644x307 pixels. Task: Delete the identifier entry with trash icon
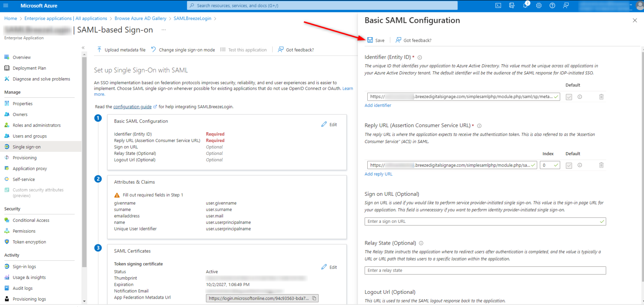point(601,97)
